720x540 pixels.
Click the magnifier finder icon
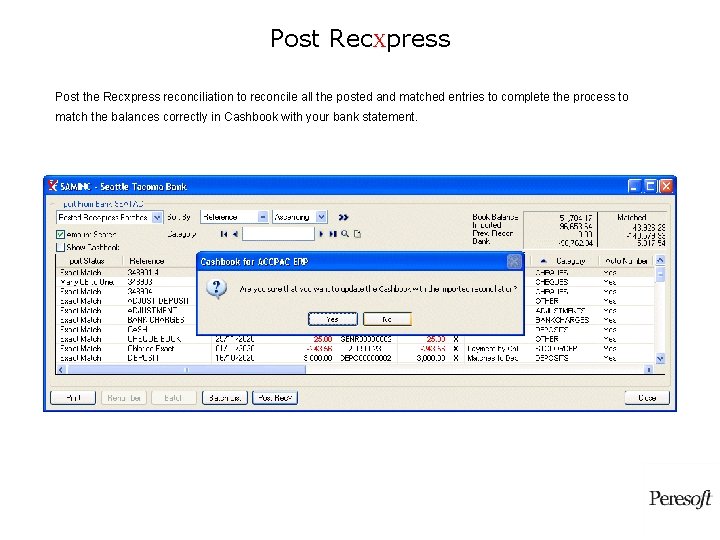point(345,234)
